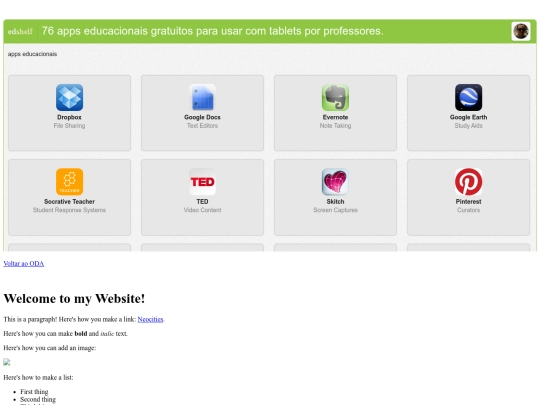This screenshot has width=540, height=405.
Task: Click the Note Taking category label
Action: (335, 126)
